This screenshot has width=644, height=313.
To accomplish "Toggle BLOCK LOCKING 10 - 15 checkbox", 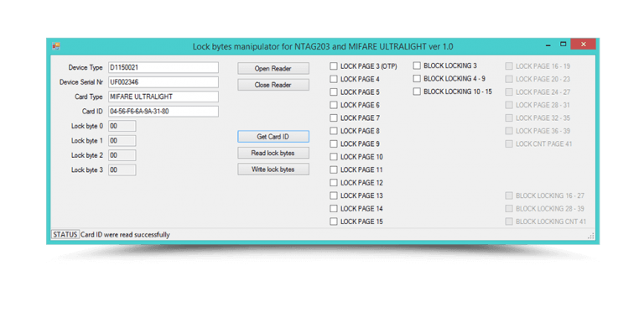I will [417, 91].
